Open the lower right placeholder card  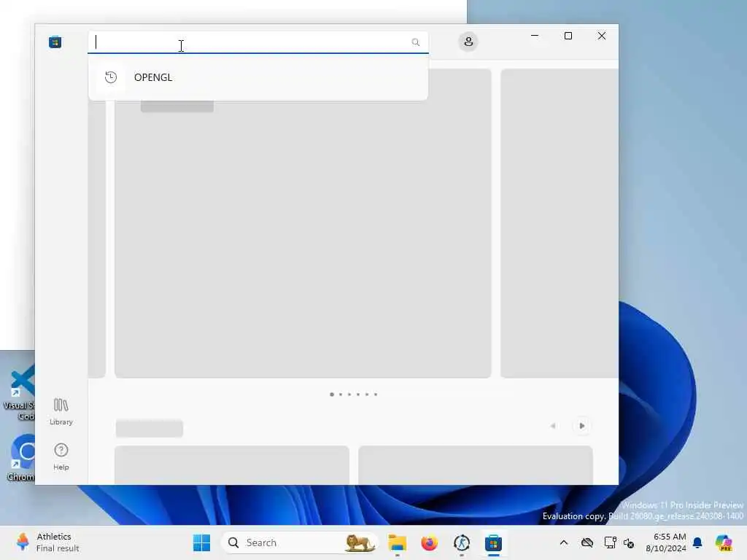[475, 465]
